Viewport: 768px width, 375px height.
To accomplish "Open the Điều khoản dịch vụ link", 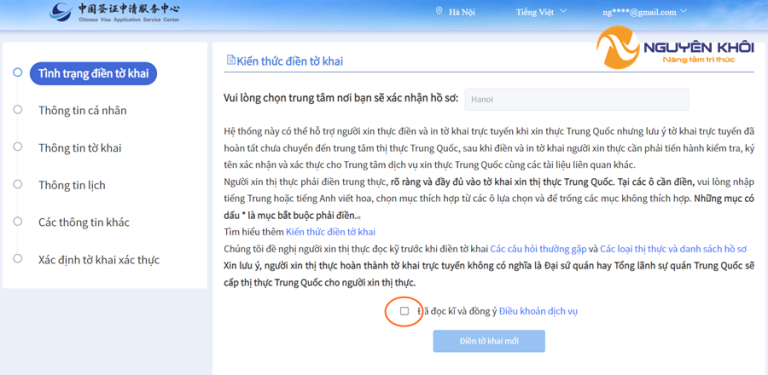I will 538,311.
